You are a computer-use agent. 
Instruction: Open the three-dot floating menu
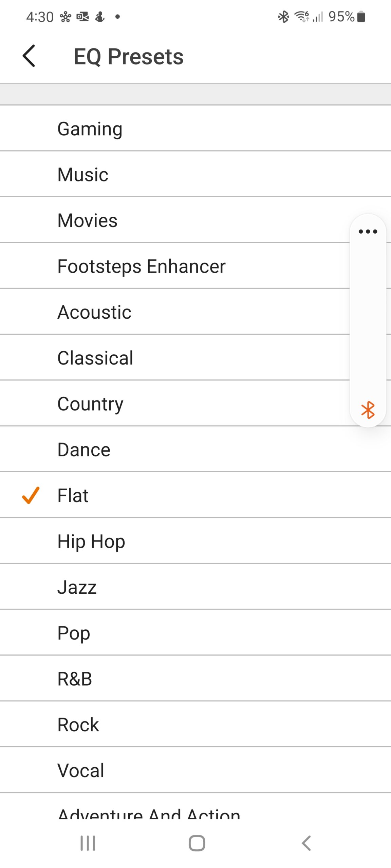(x=368, y=232)
